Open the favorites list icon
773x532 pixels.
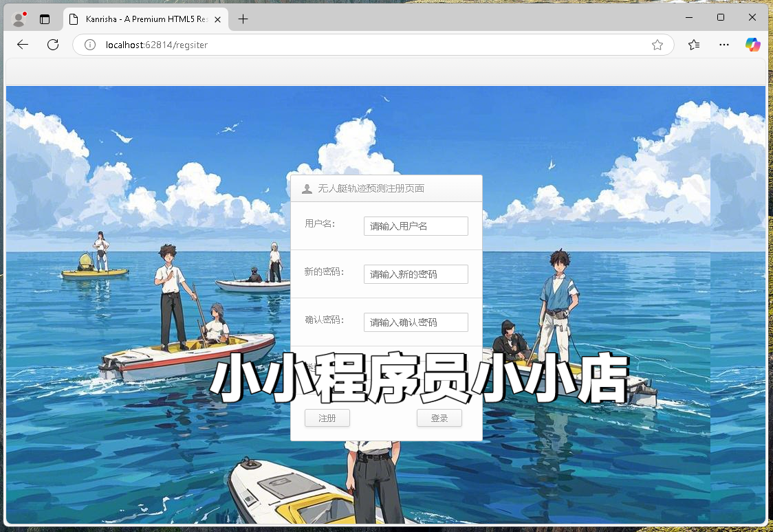(x=694, y=45)
